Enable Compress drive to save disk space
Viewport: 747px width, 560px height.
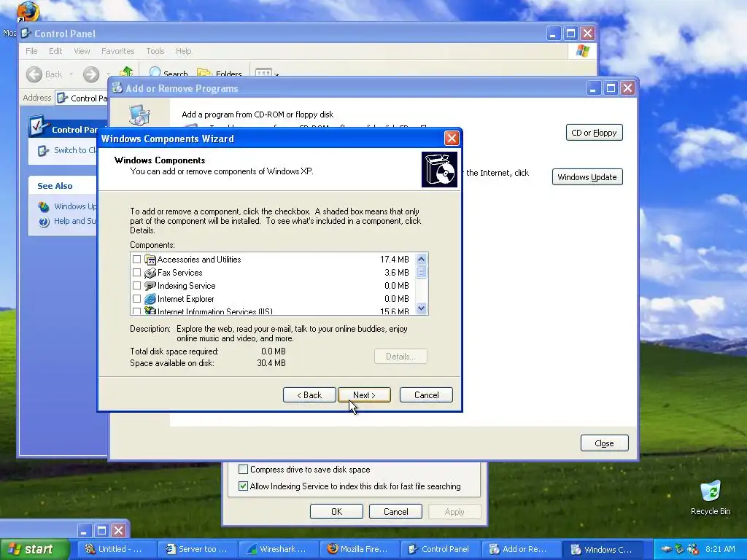coord(244,470)
